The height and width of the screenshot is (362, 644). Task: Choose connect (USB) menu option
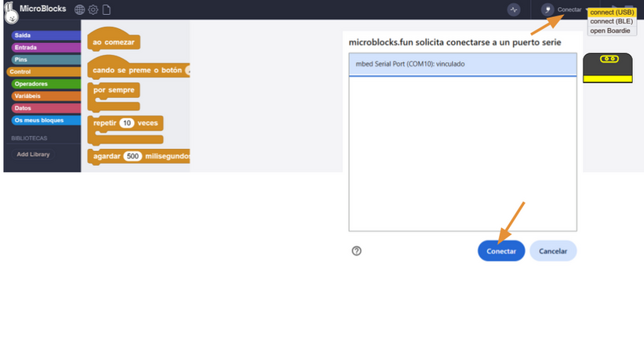612,13
